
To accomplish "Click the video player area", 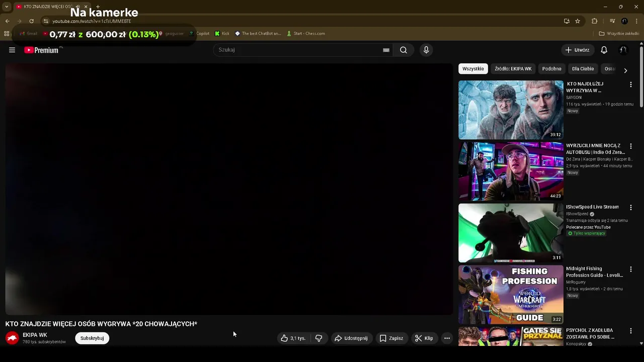I will click(x=229, y=189).
